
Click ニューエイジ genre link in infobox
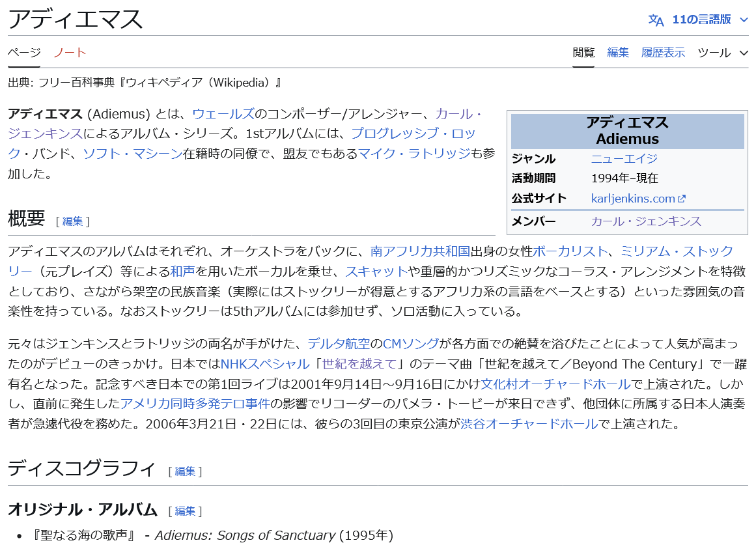624,158
